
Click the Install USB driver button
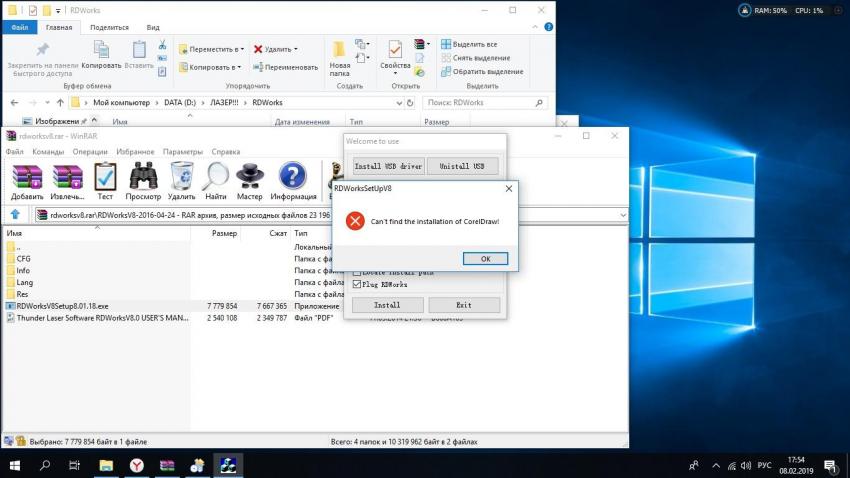[388, 166]
